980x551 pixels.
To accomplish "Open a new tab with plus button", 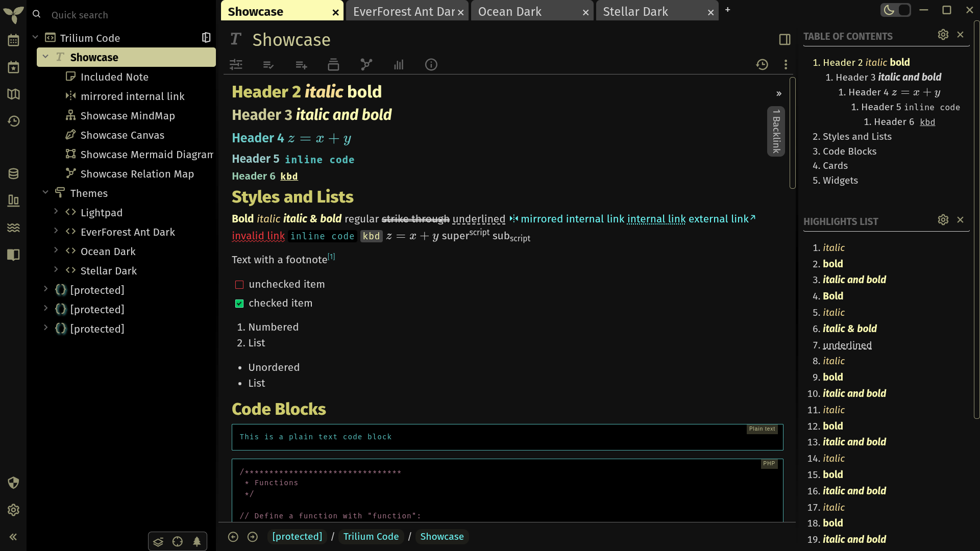I will point(728,10).
